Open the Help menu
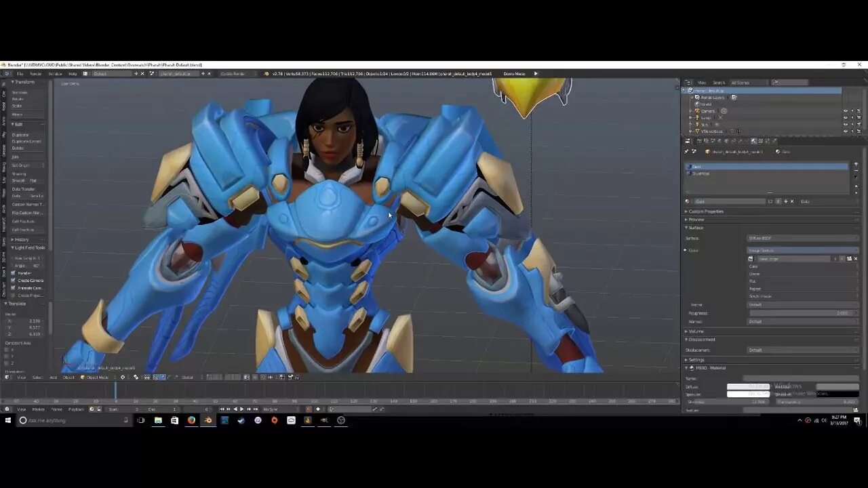Image resolution: width=868 pixels, height=488 pixels. pyautogui.click(x=73, y=74)
